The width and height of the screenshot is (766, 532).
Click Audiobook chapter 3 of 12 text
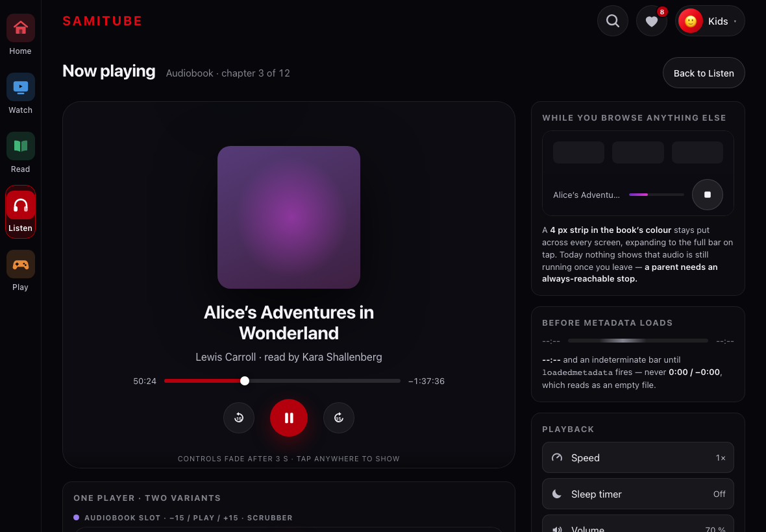[x=228, y=73]
